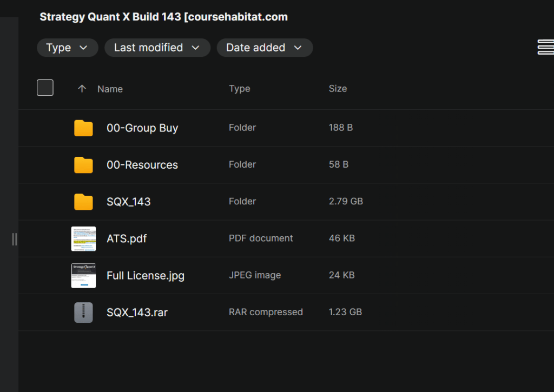Tick the select-all checkbox in header

click(45, 88)
